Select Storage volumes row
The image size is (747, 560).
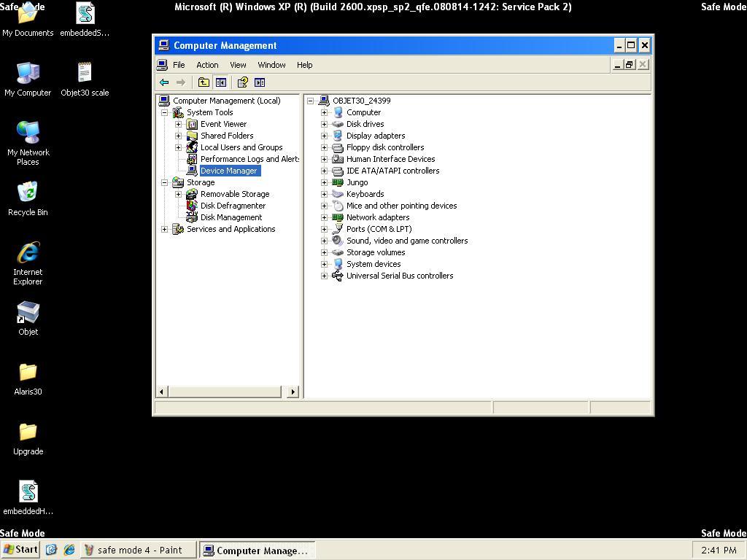coord(376,252)
